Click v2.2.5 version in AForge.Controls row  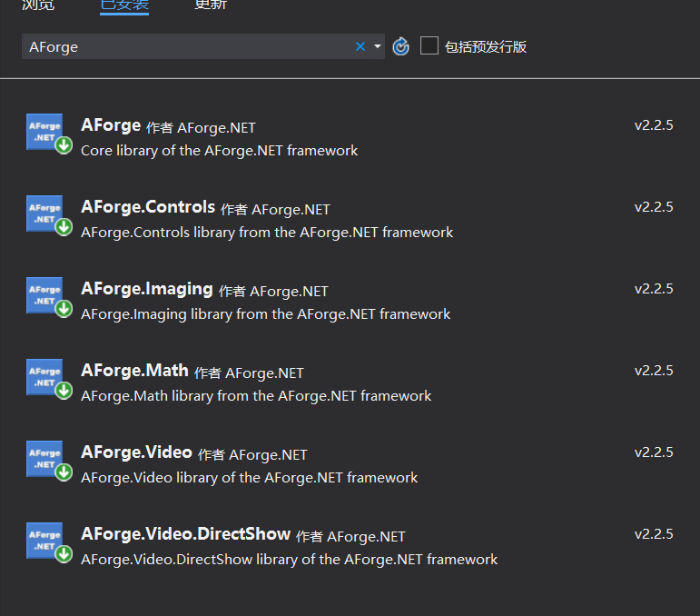coord(654,207)
